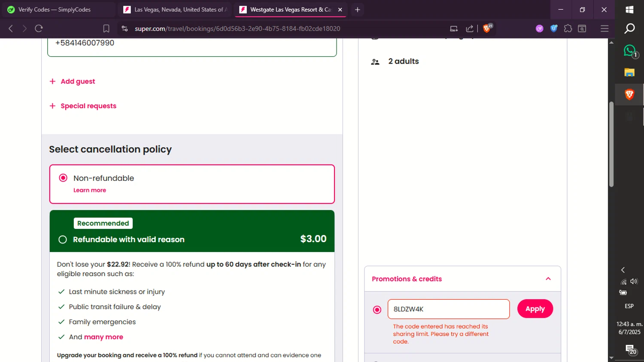The width and height of the screenshot is (644, 362).
Task: Switch to Verify Codes — SimplyCodes tab
Action: coord(58,9)
